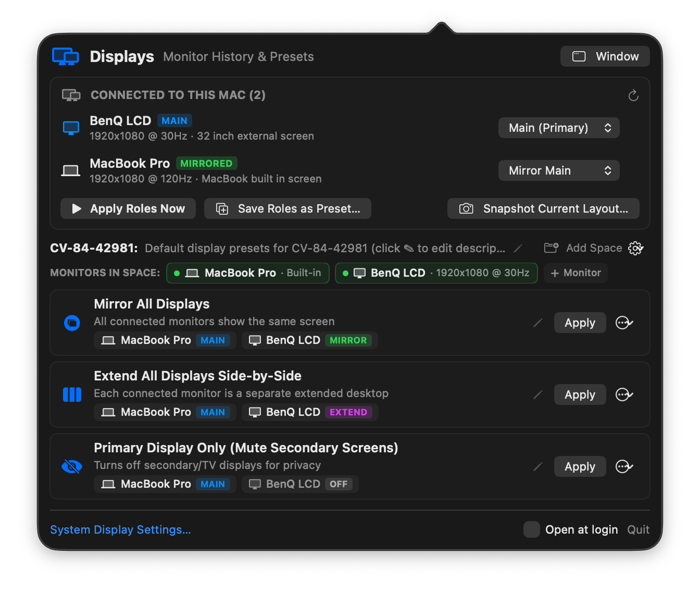Open the Main (Primary) role dropdown

point(559,128)
